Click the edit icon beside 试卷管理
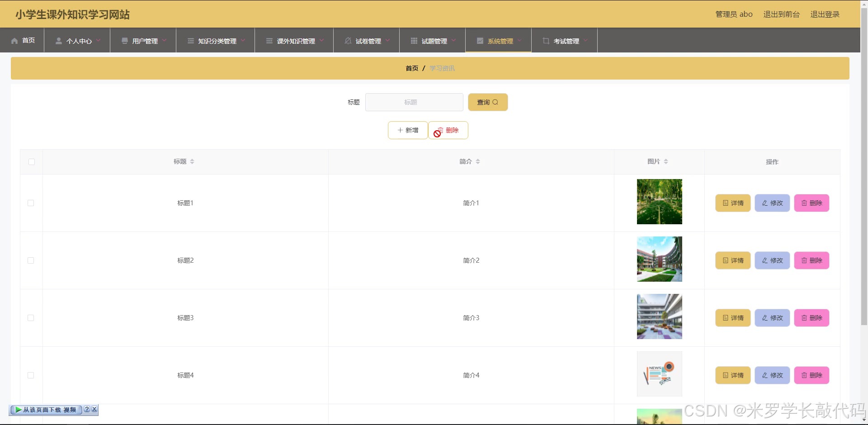Image resolution: width=868 pixels, height=425 pixels. [348, 41]
